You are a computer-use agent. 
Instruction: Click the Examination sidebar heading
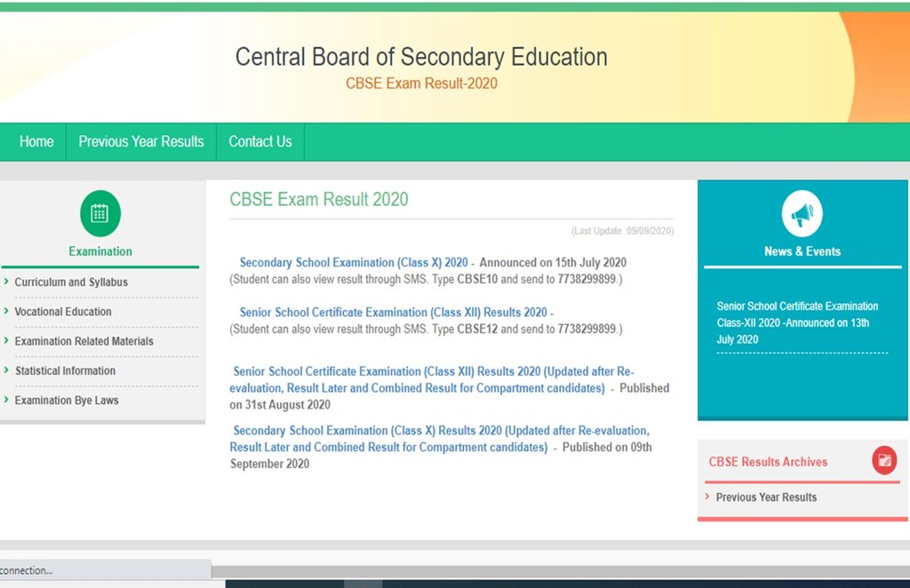[x=100, y=251]
